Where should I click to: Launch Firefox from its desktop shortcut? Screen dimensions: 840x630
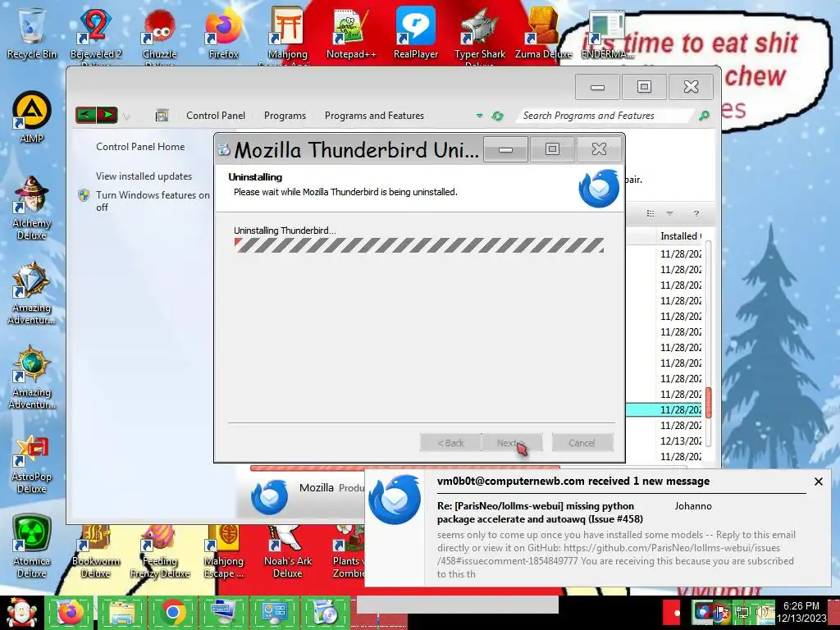(x=223, y=33)
